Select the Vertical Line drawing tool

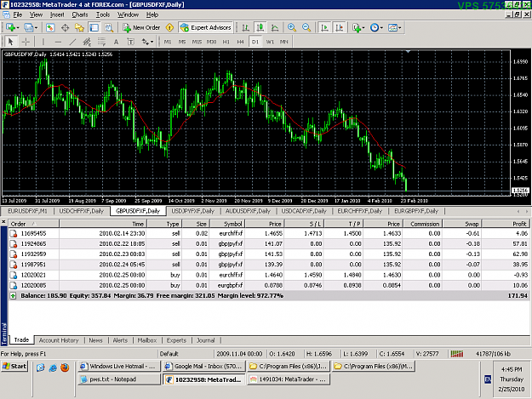(x=43, y=42)
